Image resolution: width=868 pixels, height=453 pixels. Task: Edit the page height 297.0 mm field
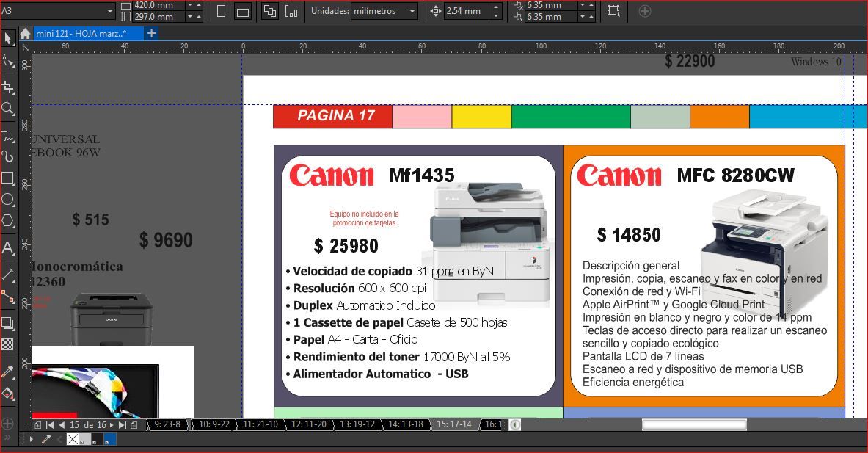[158, 17]
